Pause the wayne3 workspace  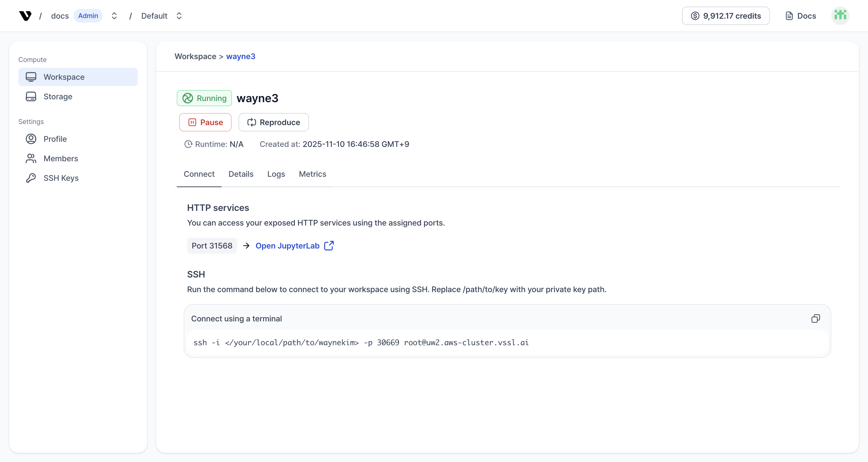coord(205,122)
